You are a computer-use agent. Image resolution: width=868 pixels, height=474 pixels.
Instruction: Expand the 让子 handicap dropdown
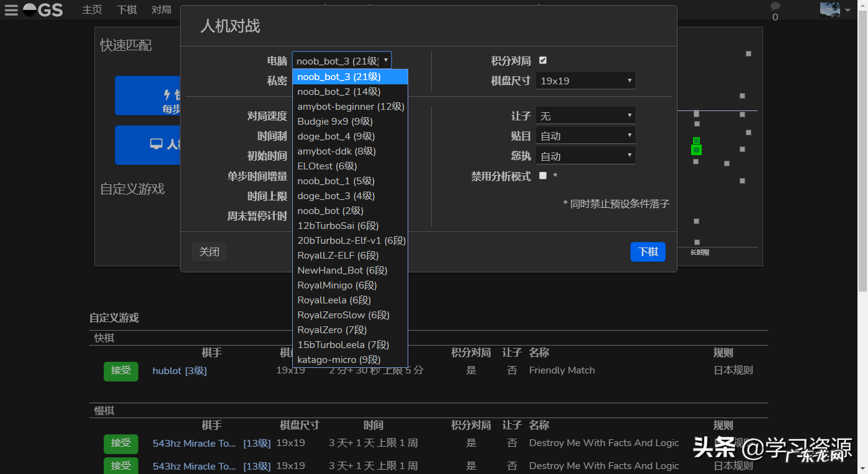pos(585,116)
